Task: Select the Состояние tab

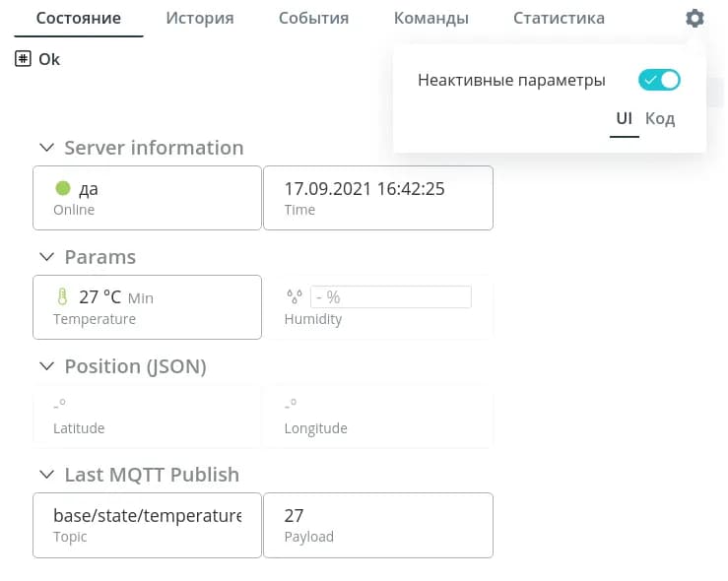Action: [79, 19]
